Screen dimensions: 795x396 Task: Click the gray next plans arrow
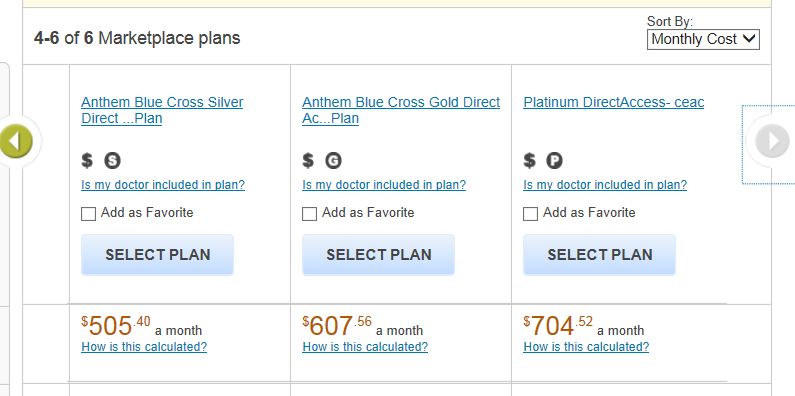[772, 141]
